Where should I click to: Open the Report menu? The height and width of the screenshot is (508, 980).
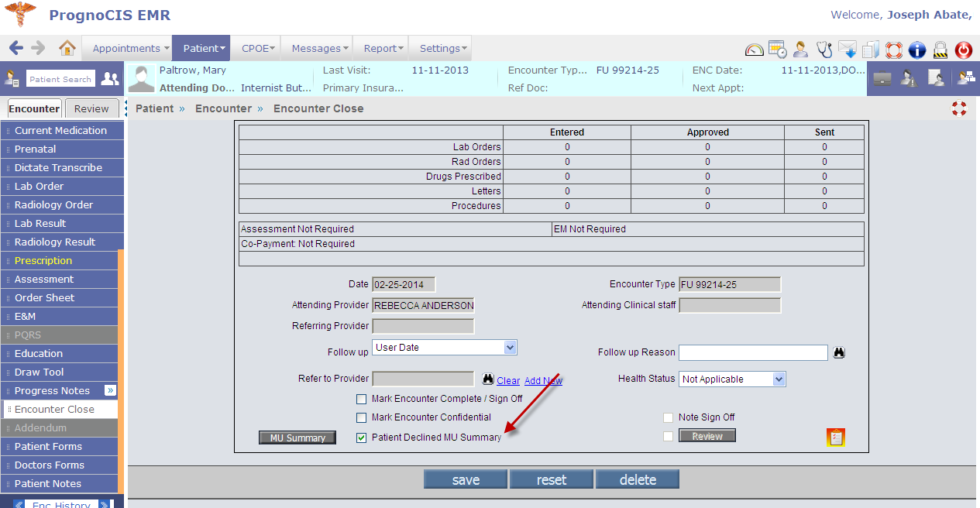pyautogui.click(x=383, y=48)
